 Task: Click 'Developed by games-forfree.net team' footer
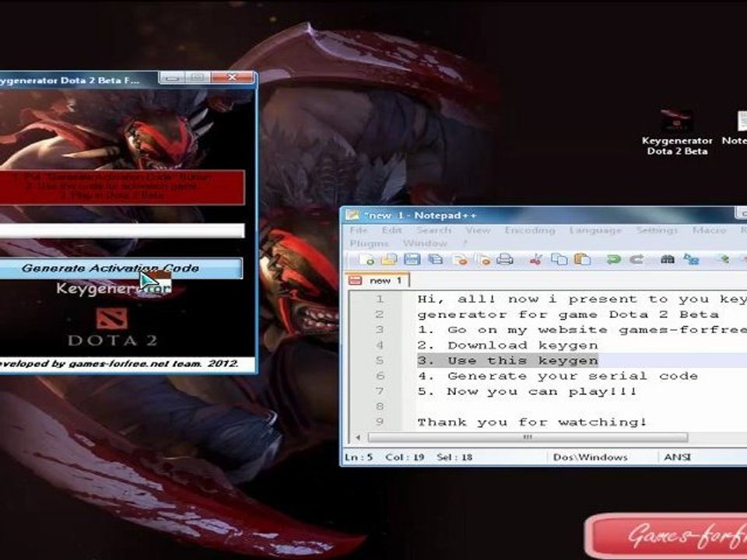[118, 364]
